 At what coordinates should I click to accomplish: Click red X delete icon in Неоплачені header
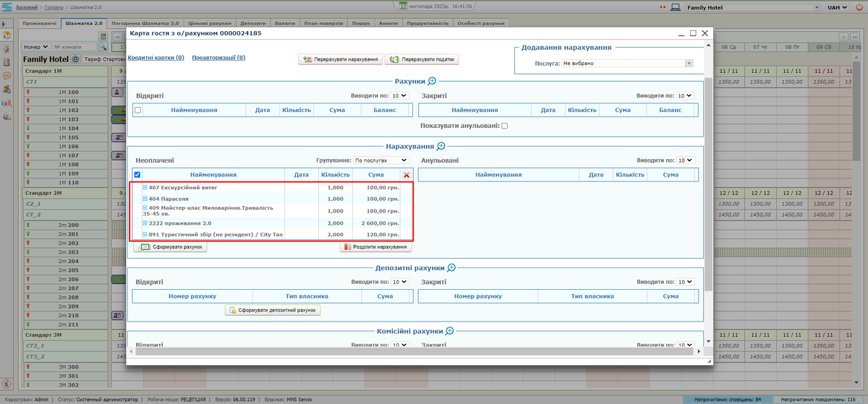click(407, 175)
